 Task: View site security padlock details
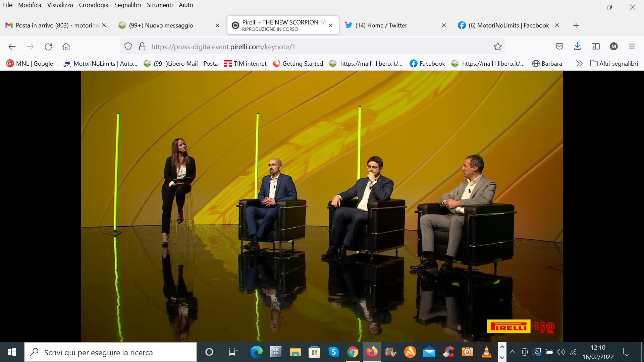(x=142, y=47)
